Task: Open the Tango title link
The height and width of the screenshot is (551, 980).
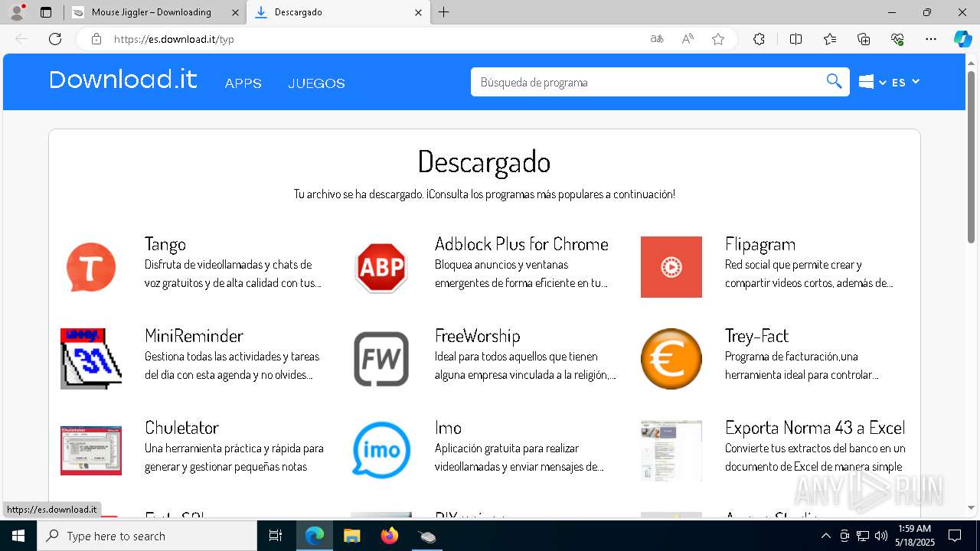Action: 165,244
